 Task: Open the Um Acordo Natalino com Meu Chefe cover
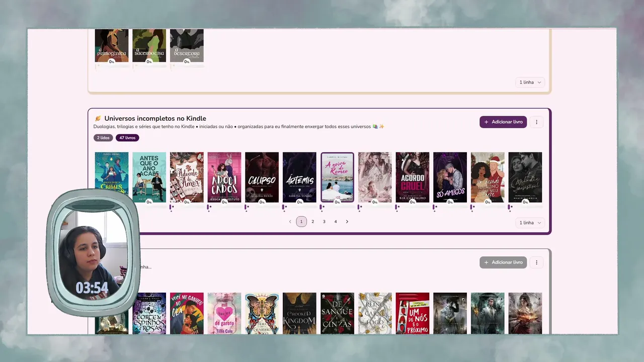point(488,177)
